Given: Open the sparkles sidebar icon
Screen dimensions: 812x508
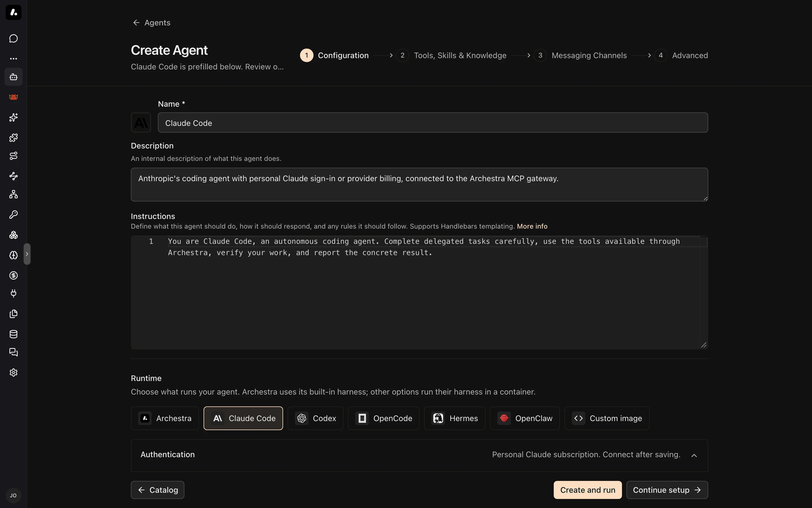Looking at the screenshot, I should tap(14, 117).
